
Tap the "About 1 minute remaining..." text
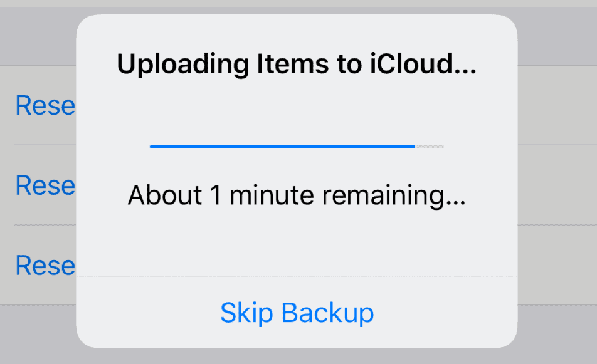click(297, 196)
